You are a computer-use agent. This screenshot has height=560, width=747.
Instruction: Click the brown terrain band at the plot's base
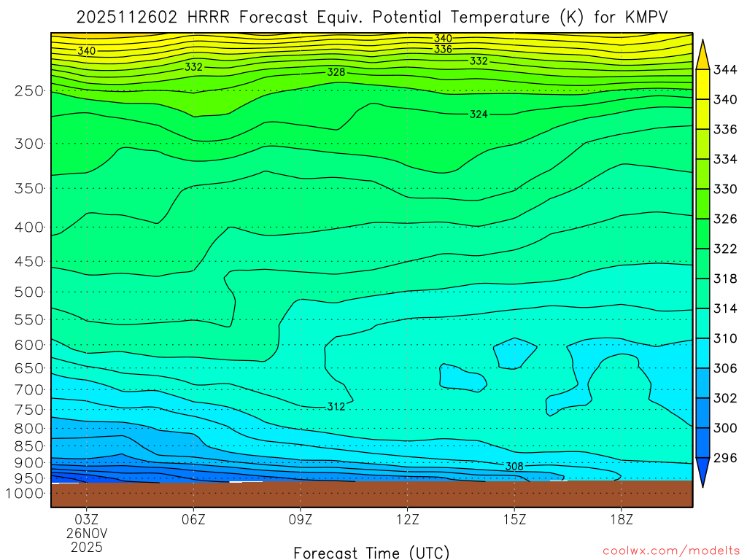tap(371, 494)
